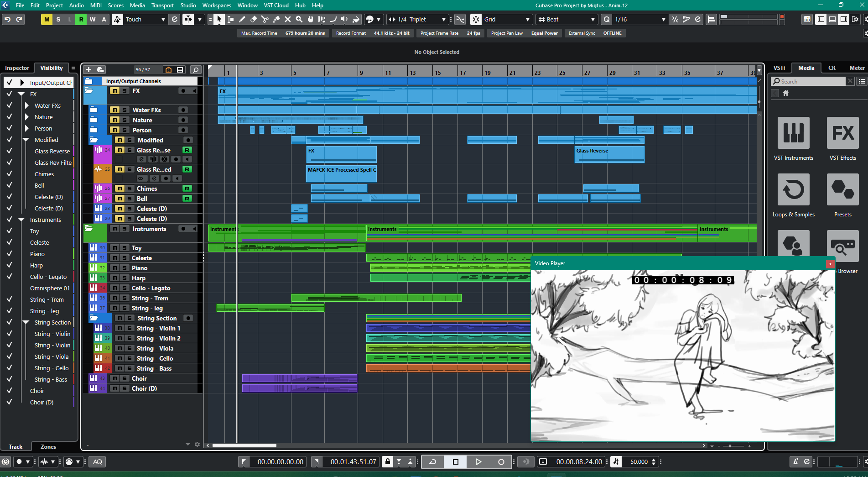Start playback with Play button

[478, 461]
